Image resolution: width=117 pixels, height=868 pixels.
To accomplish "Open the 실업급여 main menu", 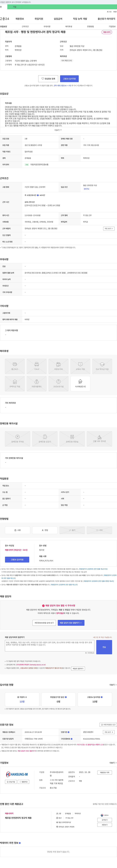I will [x=58, y=19].
